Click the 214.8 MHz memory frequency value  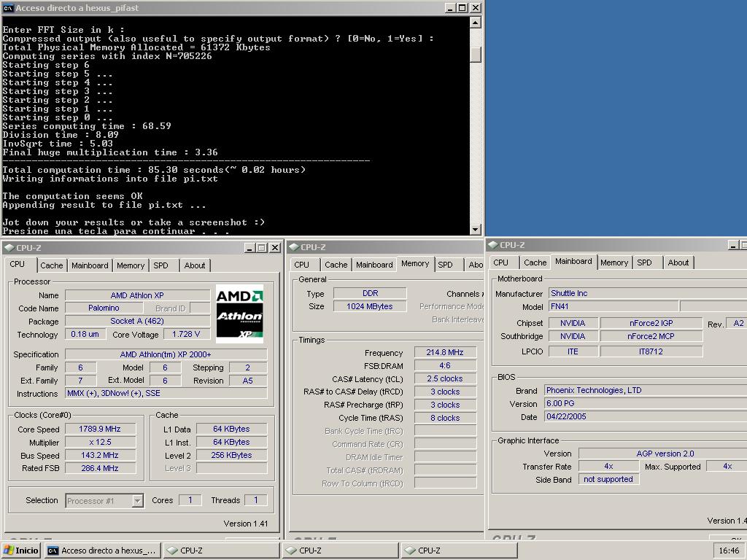445,352
